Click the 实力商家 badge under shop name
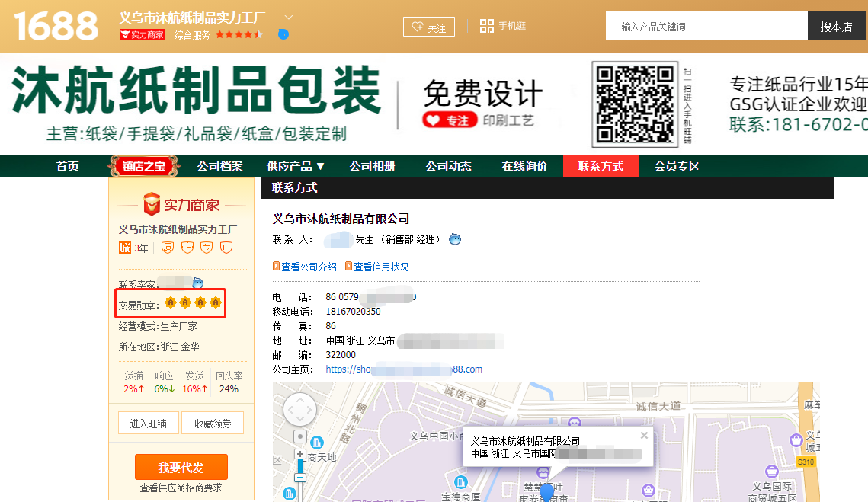This screenshot has width=868, height=502. coord(143,35)
